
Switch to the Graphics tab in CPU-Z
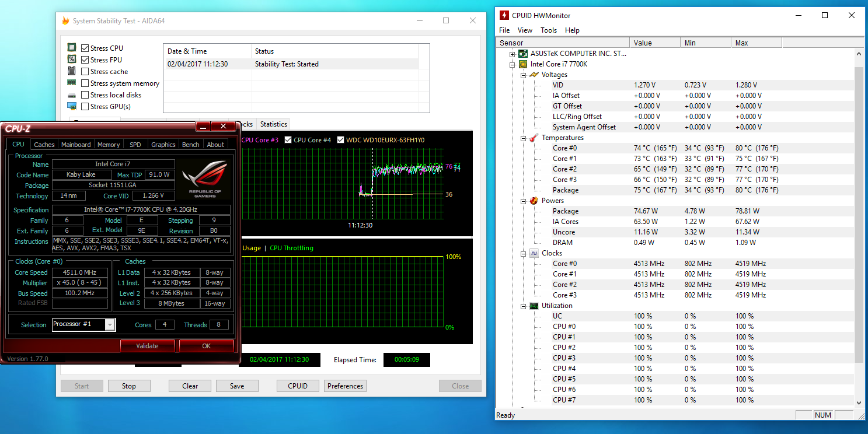pyautogui.click(x=163, y=145)
